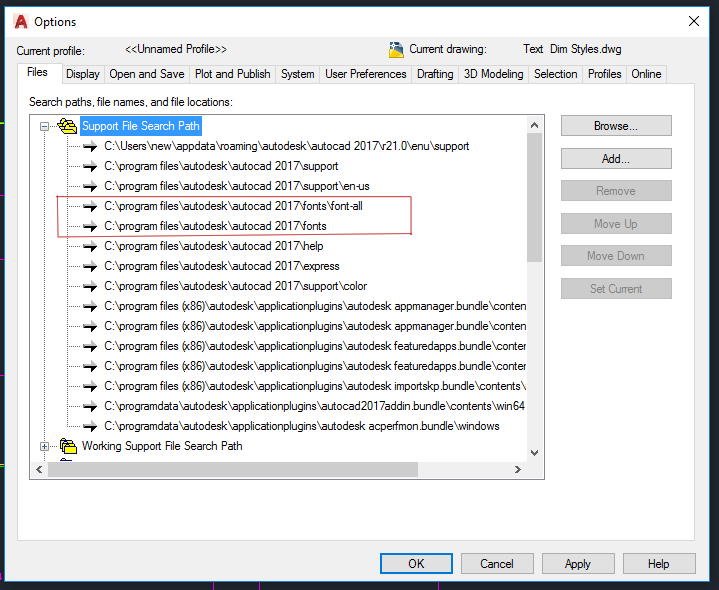Select the autocad 2017\help path row
719x590 pixels.
[x=214, y=246]
